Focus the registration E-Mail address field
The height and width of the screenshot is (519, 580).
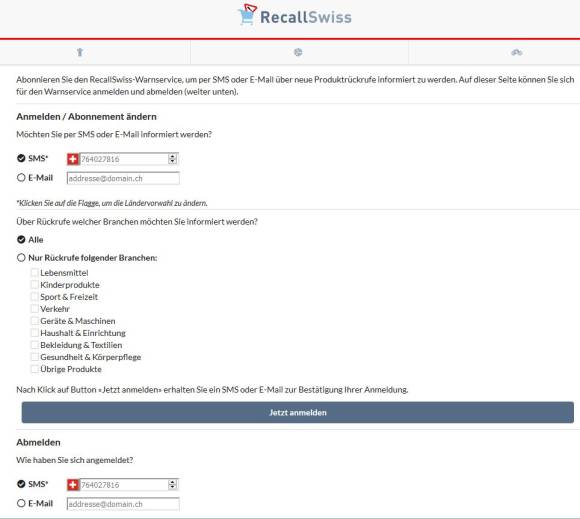click(123, 178)
